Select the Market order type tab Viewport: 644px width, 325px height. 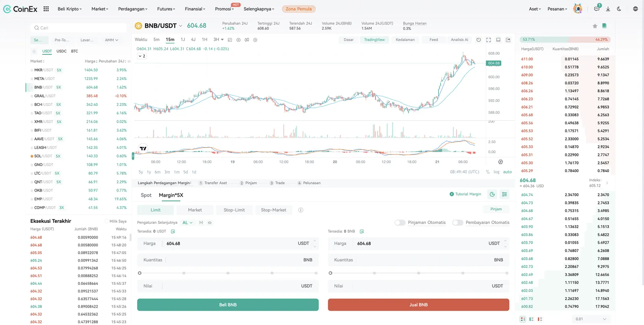[x=195, y=210]
